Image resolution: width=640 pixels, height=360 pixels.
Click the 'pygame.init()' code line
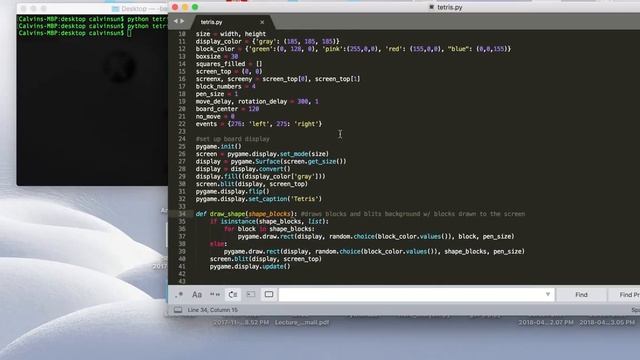(x=218, y=147)
